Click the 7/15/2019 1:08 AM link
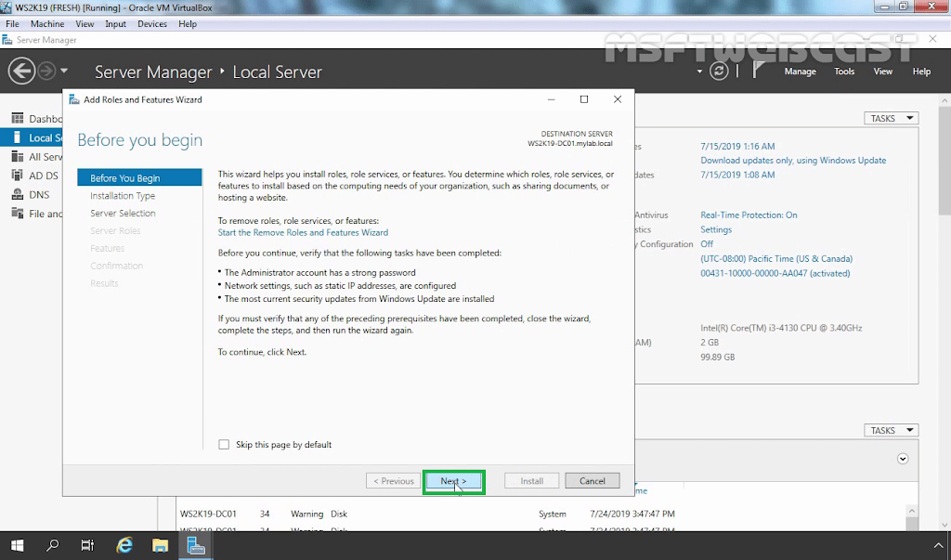The height and width of the screenshot is (560, 951). [737, 175]
